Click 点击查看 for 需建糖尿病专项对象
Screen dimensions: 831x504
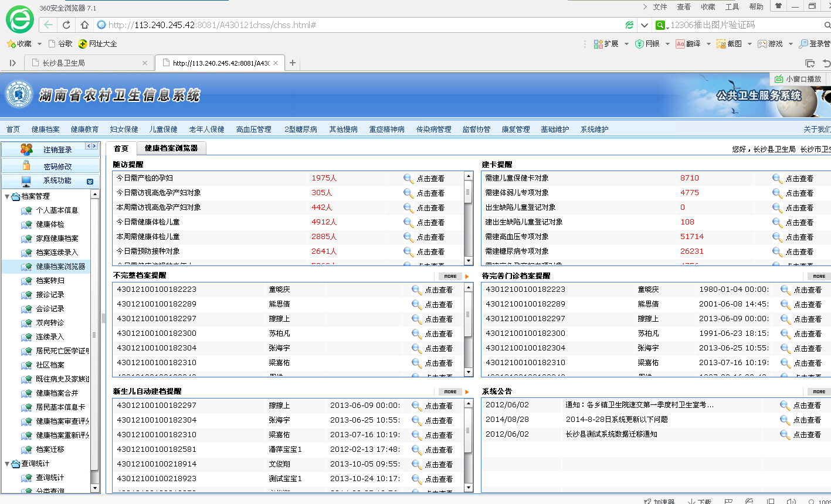click(799, 251)
